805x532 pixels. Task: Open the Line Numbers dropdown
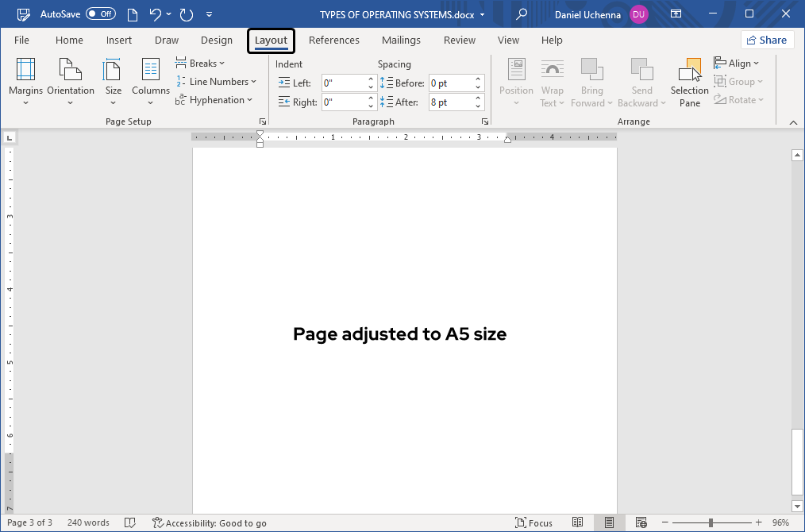pyautogui.click(x=218, y=81)
